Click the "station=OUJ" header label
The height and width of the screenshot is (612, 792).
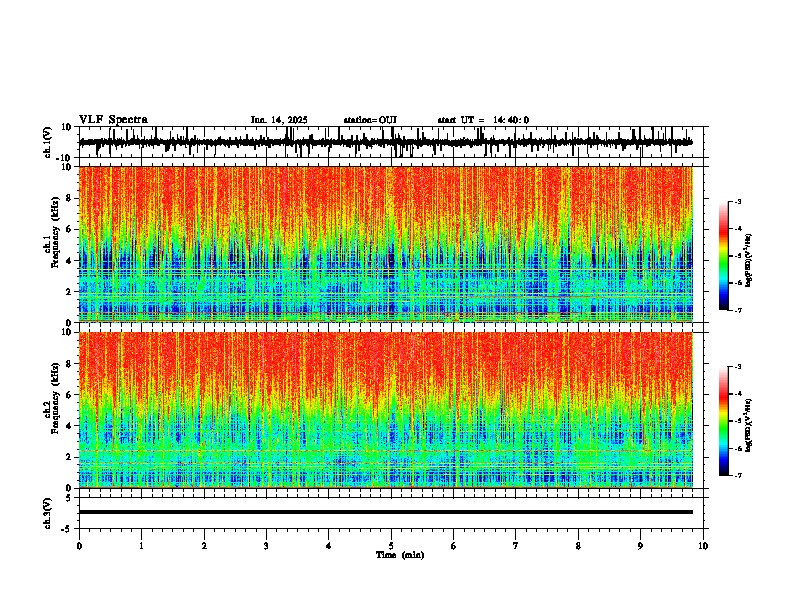pos(370,120)
